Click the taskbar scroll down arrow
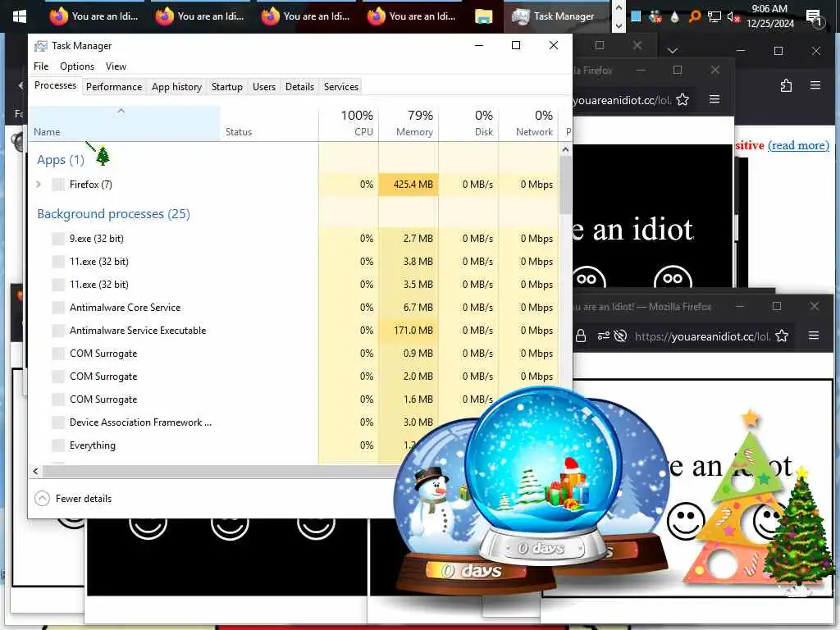This screenshot has height=630, width=840. pos(619,25)
